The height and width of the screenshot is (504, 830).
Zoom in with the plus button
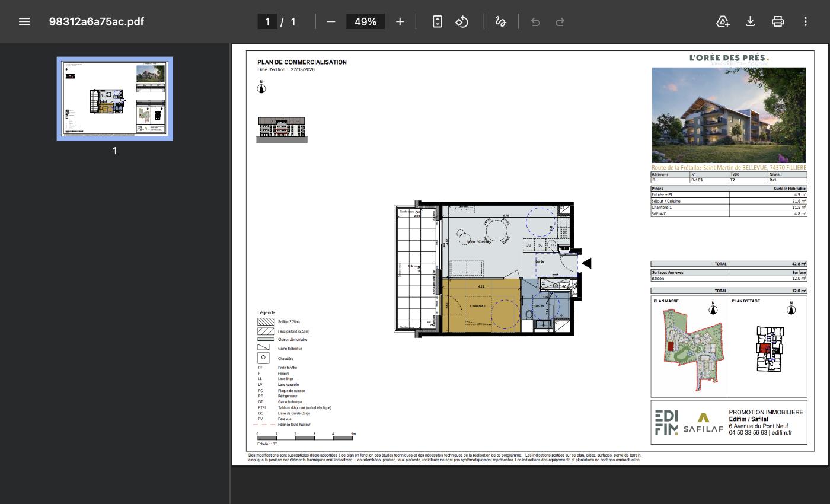click(x=400, y=21)
